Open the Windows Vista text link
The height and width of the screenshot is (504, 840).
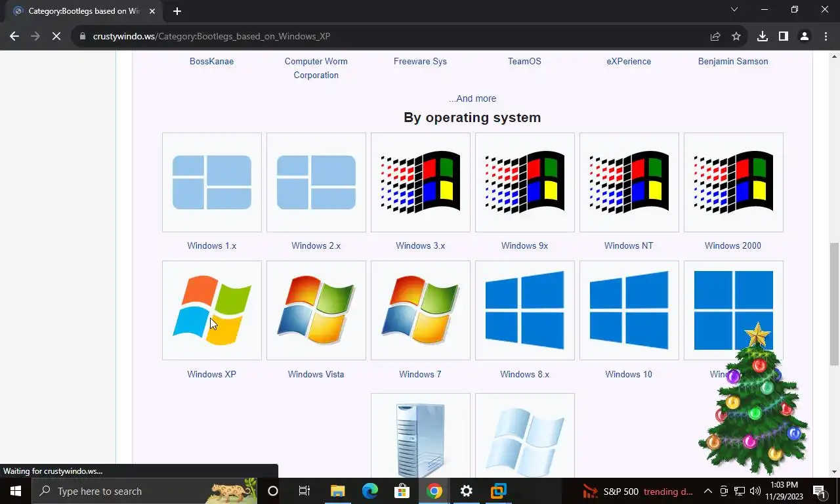316,374
